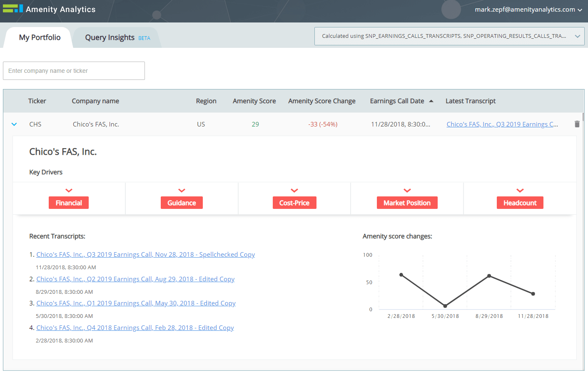Click Chico's FAS, Inc. company name cell

coord(96,124)
